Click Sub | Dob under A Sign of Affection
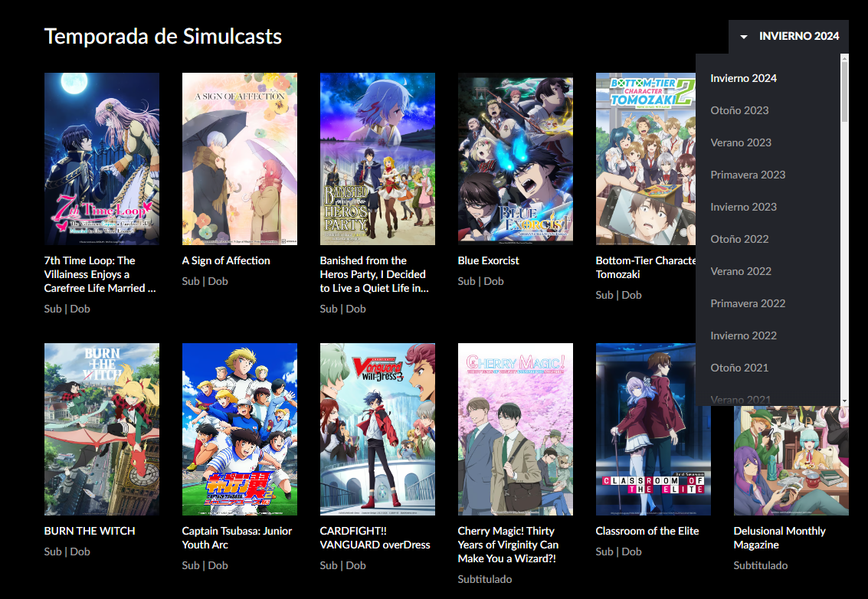868x599 pixels. [205, 281]
